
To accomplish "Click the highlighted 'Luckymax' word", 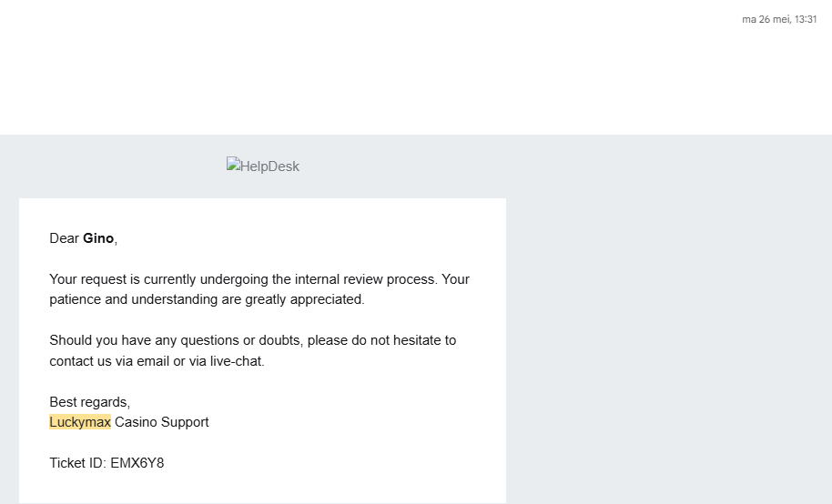I will pos(80,422).
